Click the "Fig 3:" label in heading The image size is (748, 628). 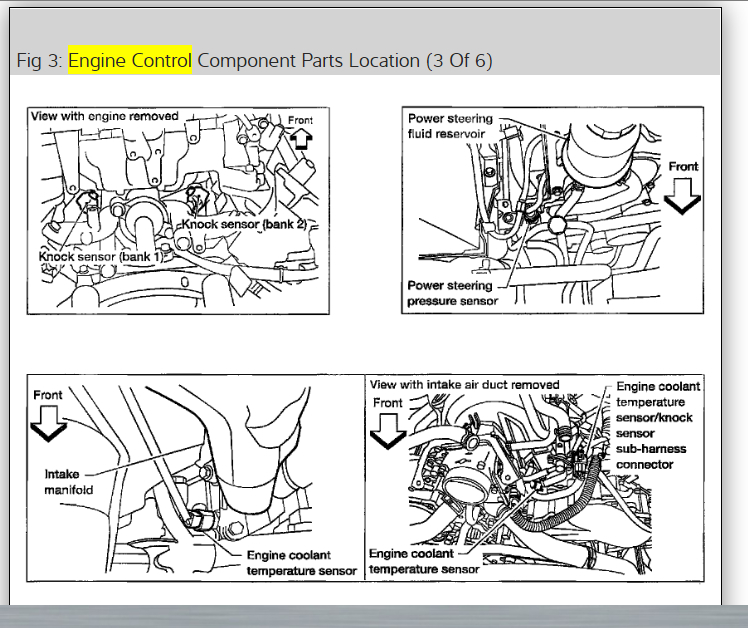(40, 61)
